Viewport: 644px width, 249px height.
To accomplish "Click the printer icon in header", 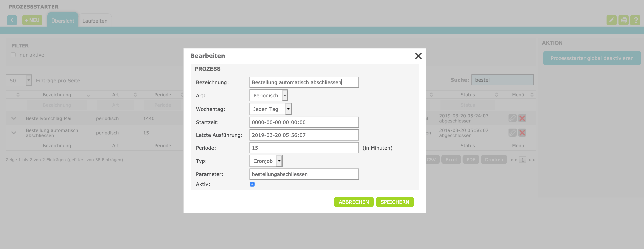I will 624,20.
